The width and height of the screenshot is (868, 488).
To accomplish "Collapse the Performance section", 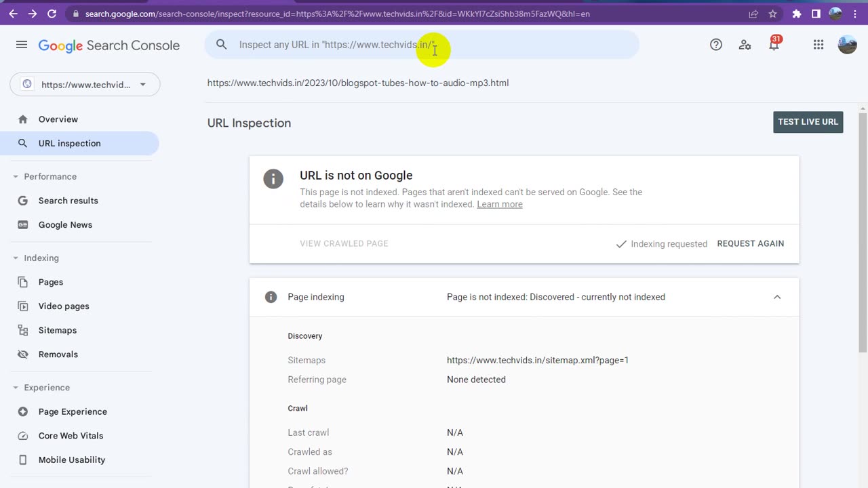I will click(15, 177).
